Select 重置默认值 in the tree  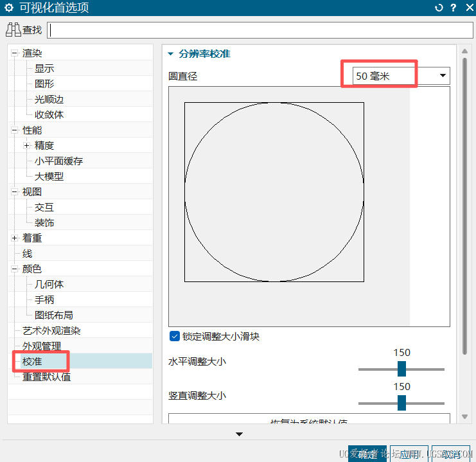(x=46, y=377)
